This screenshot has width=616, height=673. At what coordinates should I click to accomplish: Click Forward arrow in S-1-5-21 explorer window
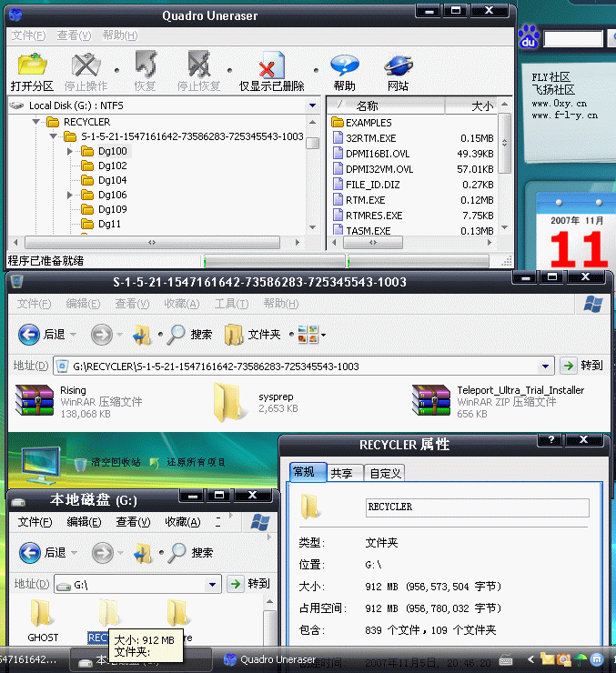click(101, 335)
